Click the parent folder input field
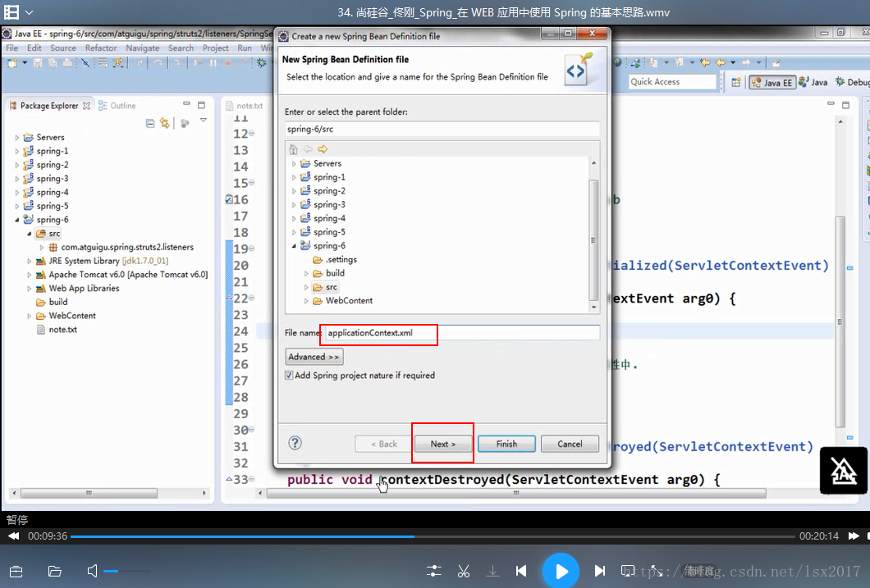 tap(442, 129)
